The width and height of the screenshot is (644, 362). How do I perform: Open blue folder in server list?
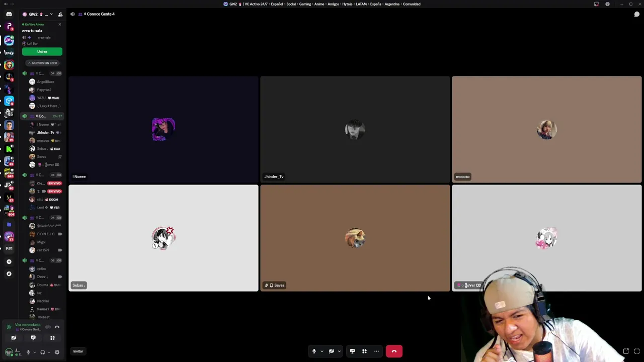(9, 224)
